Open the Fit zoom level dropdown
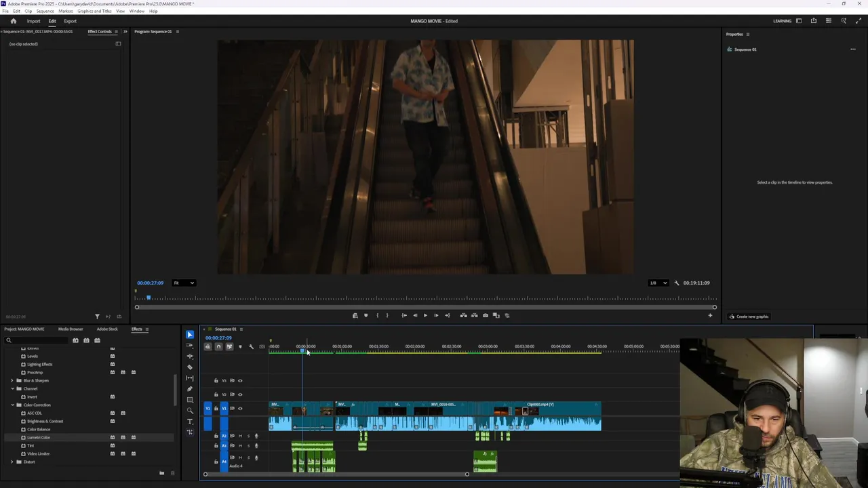Viewport: 868px width, 488px height. pyautogui.click(x=183, y=283)
